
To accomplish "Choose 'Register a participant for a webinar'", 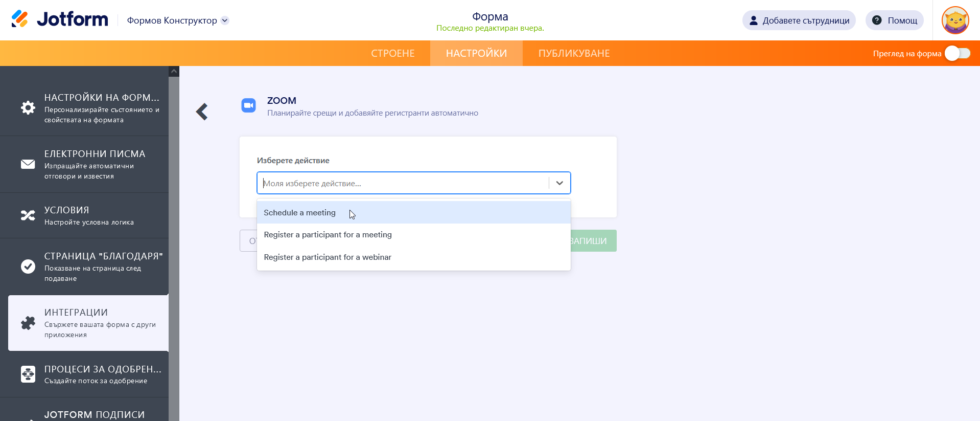I will pyautogui.click(x=328, y=257).
